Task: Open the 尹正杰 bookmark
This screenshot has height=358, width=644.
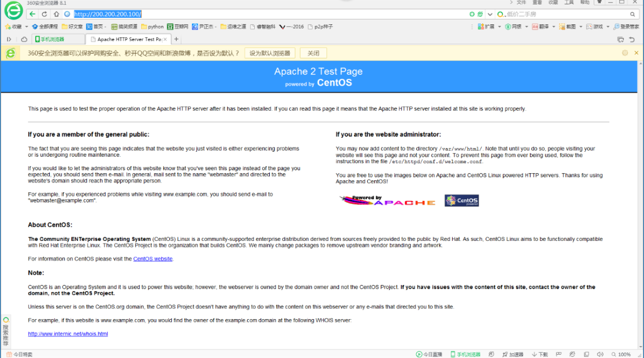Action: (x=203, y=26)
